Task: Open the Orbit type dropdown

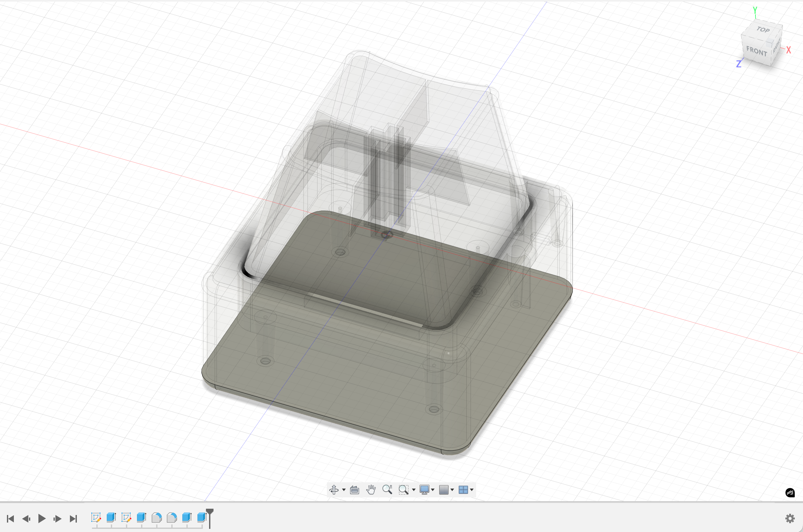Action: 344,490
